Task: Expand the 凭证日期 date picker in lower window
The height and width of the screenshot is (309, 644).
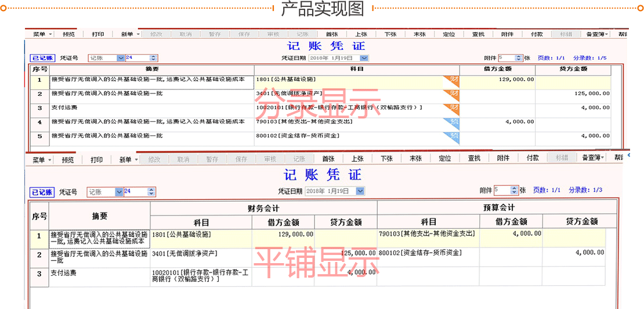Action: pyautogui.click(x=360, y=191)
